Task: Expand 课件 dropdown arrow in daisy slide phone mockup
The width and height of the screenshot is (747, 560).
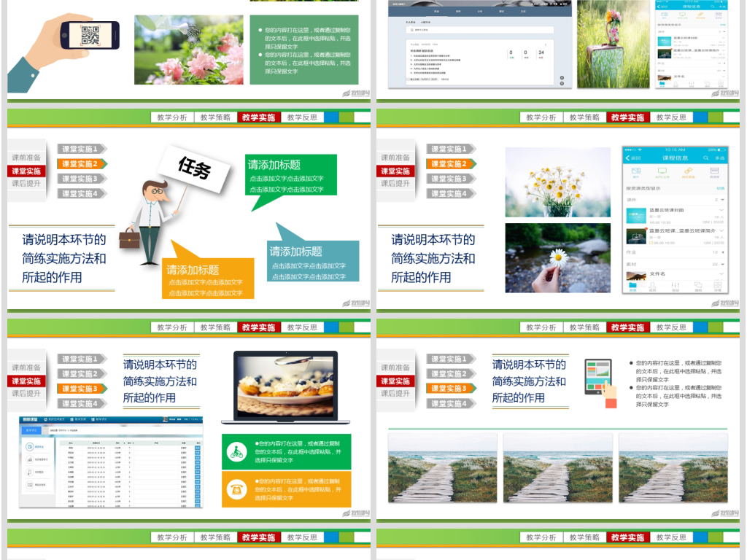Action: [721, 199]
